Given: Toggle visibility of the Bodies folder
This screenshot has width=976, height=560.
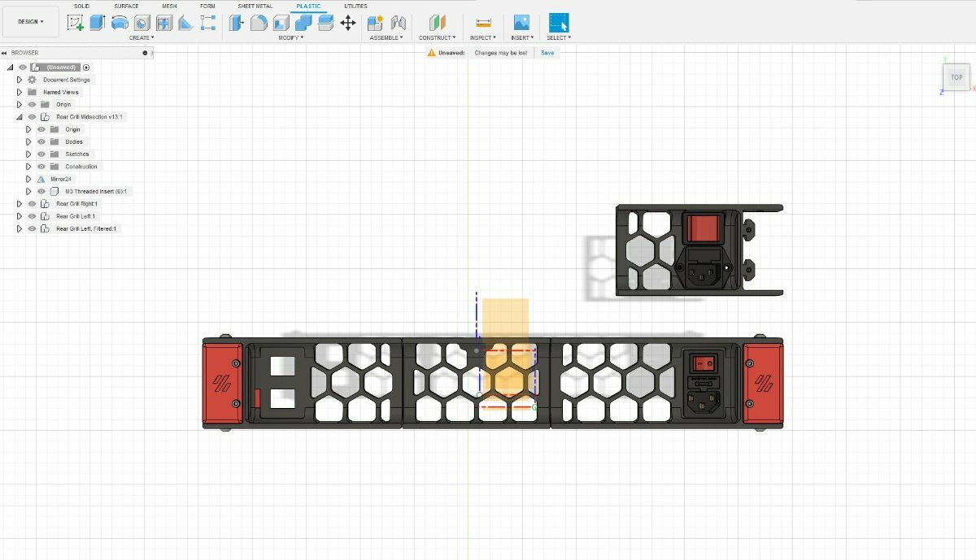Looking at the screenshot, I should point(41,141).
